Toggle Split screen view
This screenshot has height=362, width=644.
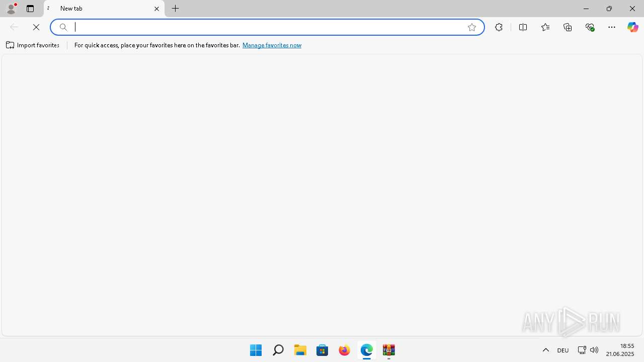pyautogui.click(x=523, y=27)
